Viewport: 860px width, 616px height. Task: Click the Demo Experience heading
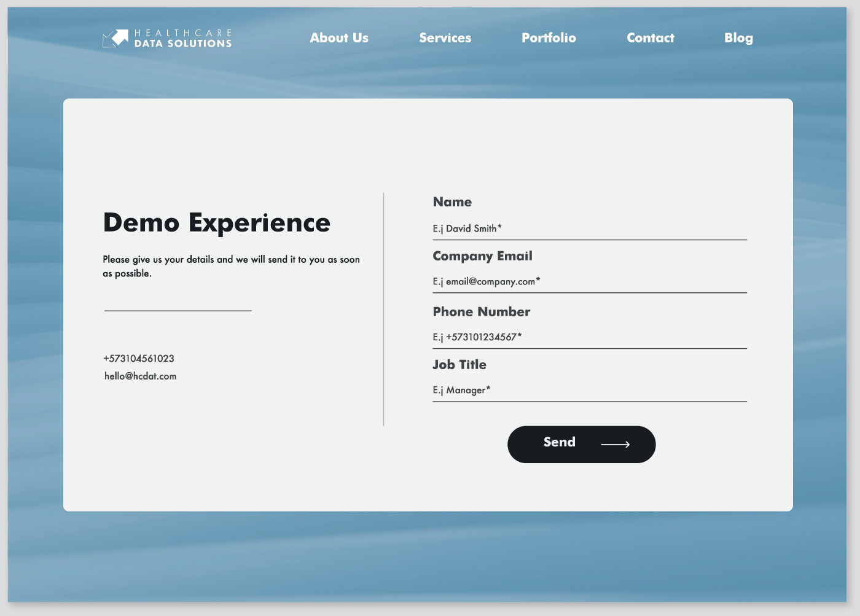216,222
